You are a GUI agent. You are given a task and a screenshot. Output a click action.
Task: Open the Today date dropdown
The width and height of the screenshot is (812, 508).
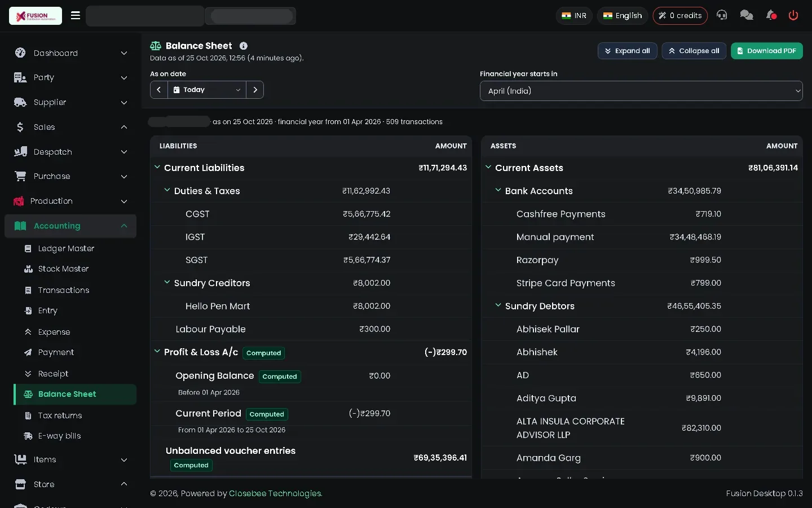207,90
